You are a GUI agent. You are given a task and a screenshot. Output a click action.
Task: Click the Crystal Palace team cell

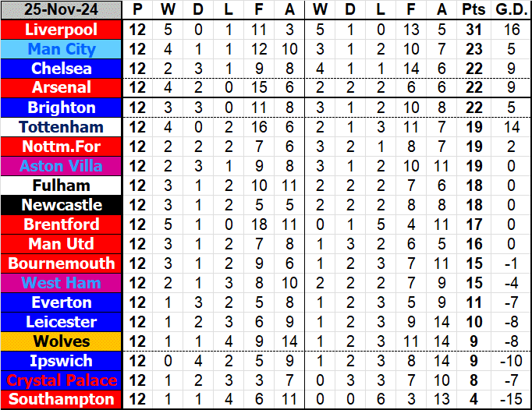[x=62, y=380]
